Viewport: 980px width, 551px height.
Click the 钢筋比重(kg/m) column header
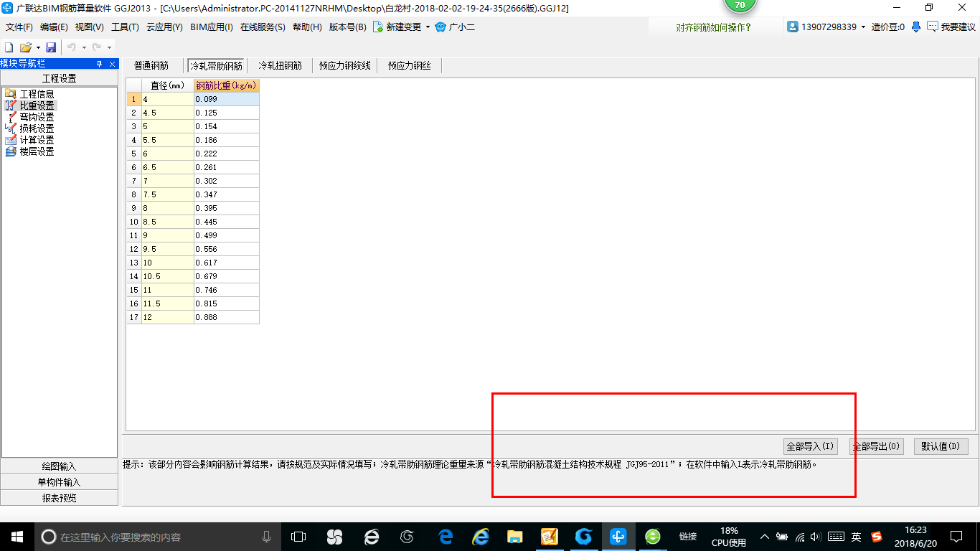point(227,85)
